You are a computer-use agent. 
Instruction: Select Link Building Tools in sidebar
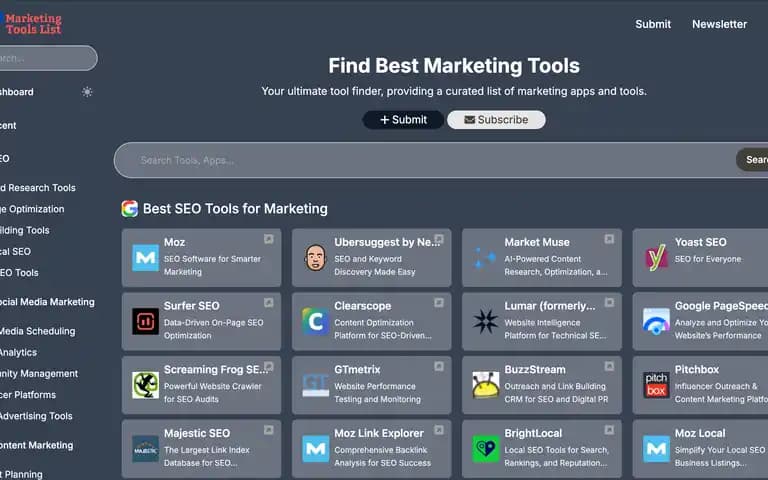(x=24, y=230)
